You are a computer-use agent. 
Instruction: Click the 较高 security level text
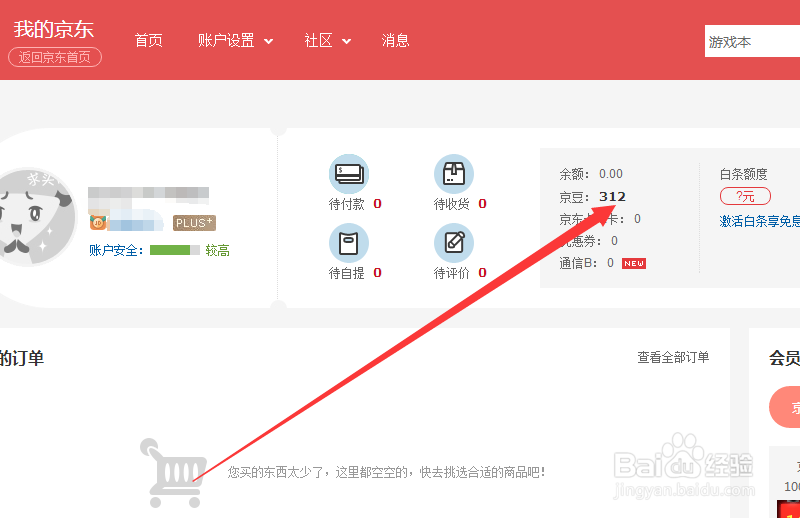[217, 251]
